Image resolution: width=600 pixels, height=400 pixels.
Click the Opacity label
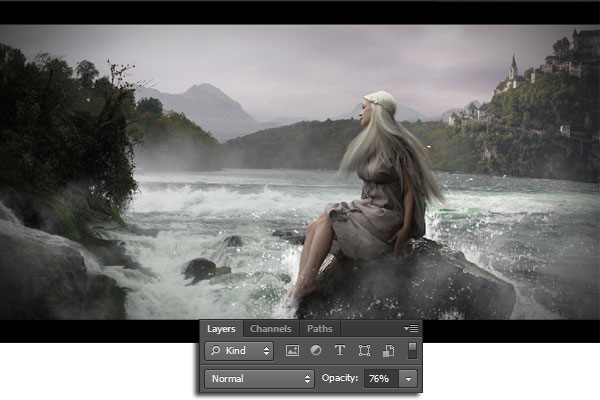pyautogui.click(x=340, y=378)
